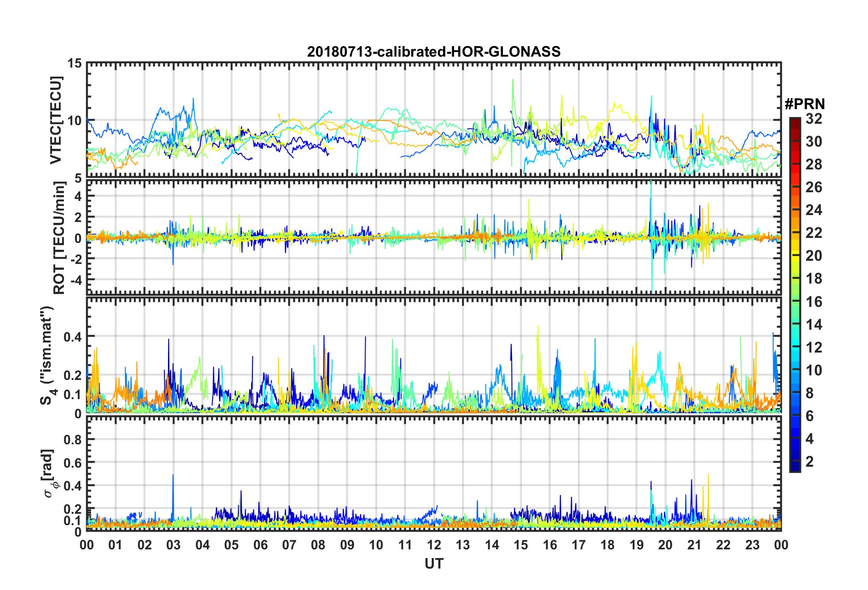Click the x-axis tick label 06
This screenshot has width=868, height=590.
261,545
